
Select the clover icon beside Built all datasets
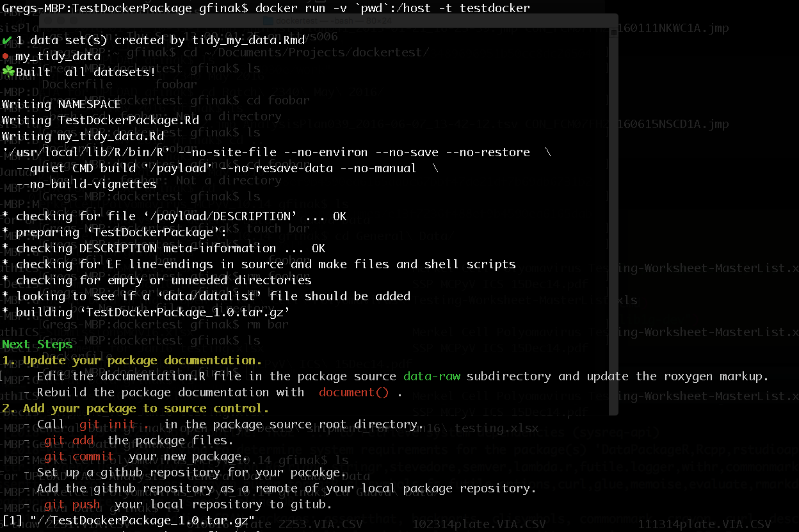click(x=8, y=72)
